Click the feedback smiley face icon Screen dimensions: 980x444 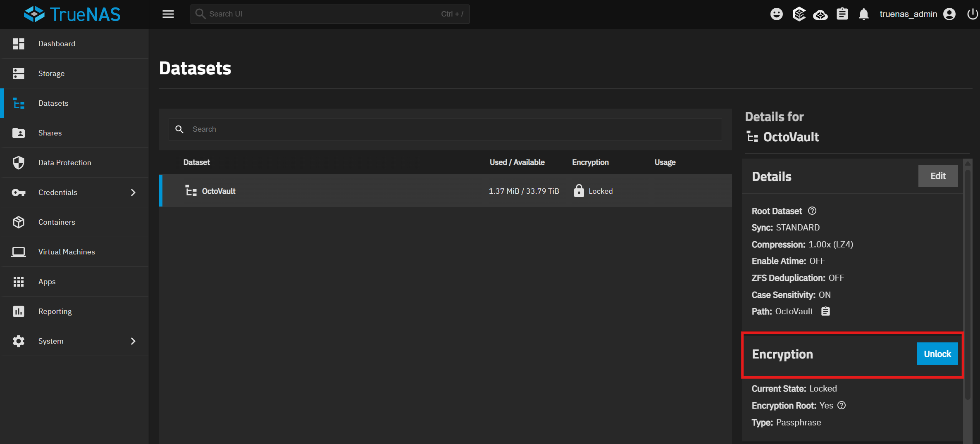[x=776, y=14]
